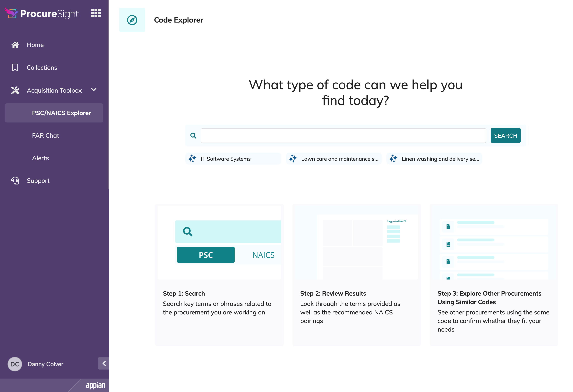The height and width of the screenshot is (392, 573).
Task: Collapse the Acquisition Toolbox chevron
Action: coord(94,90)
